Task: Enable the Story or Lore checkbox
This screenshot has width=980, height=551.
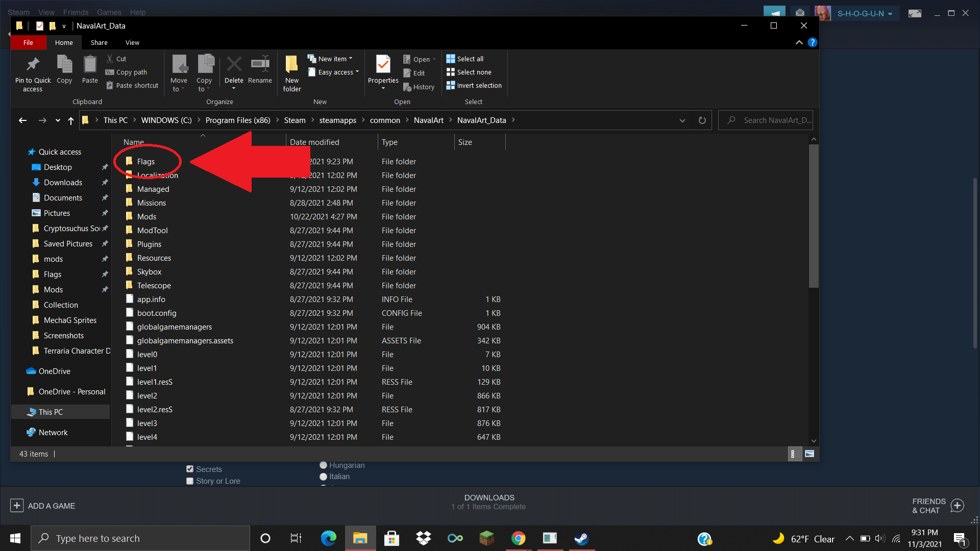Action: (190, 481)
